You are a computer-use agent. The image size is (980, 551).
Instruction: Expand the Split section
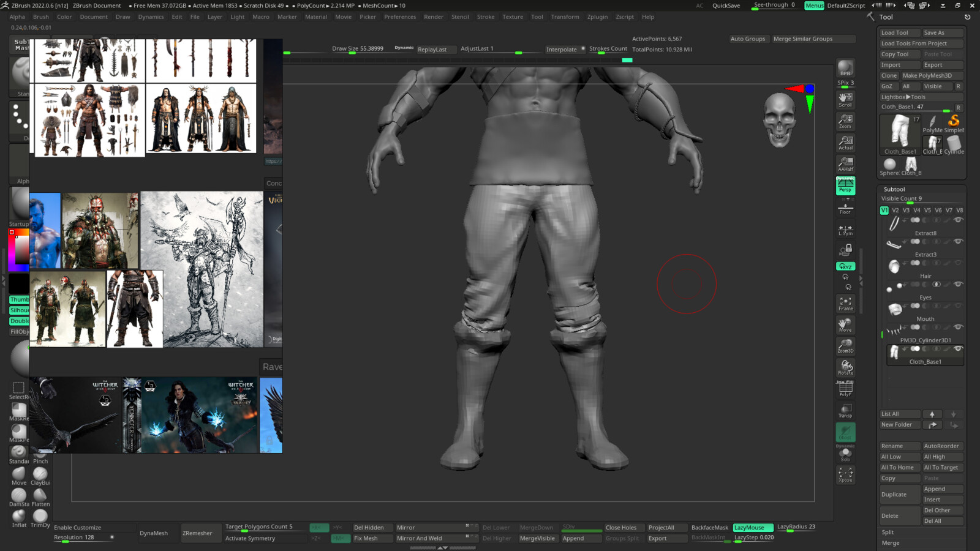(x=888, y=532)
